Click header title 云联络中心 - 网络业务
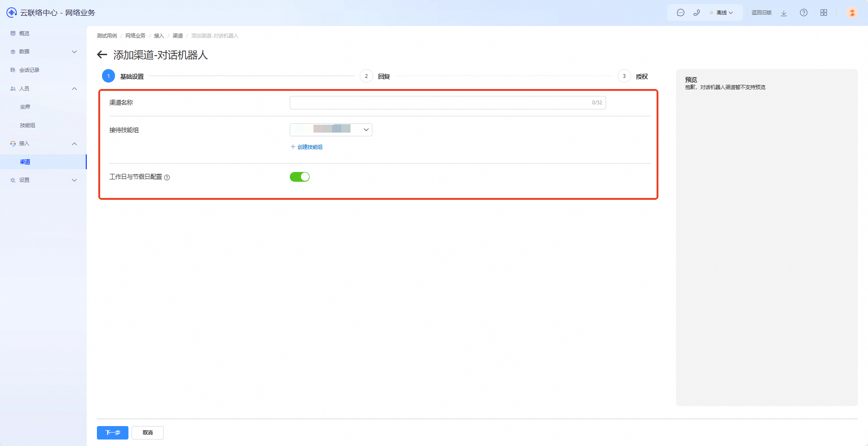 (57, 13)
